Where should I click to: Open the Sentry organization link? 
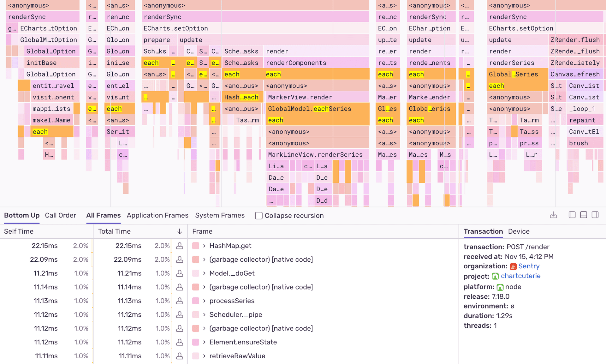click(x=529, y=266)
